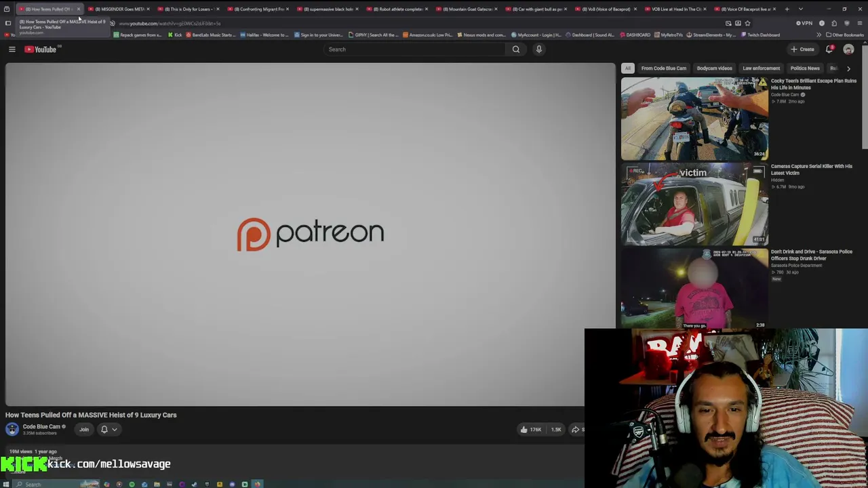Open Cameras Capture Serial Killer video title
Viewport: 868px width, 488px height.
tap(812, 169)
